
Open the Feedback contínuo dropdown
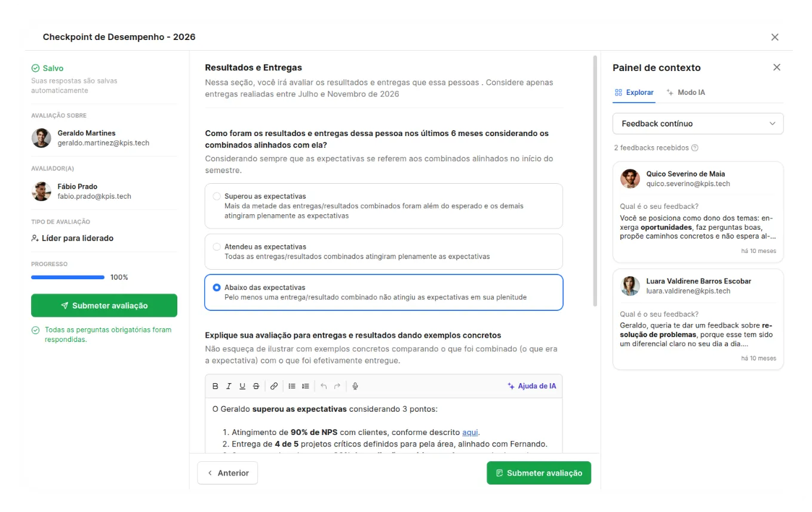click(698, 124)
